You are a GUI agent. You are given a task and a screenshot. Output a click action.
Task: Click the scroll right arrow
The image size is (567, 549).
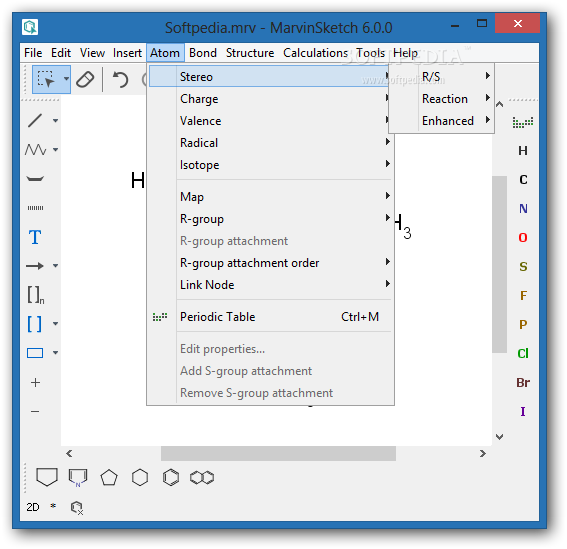pyautogui.click(x=482, y=453)
